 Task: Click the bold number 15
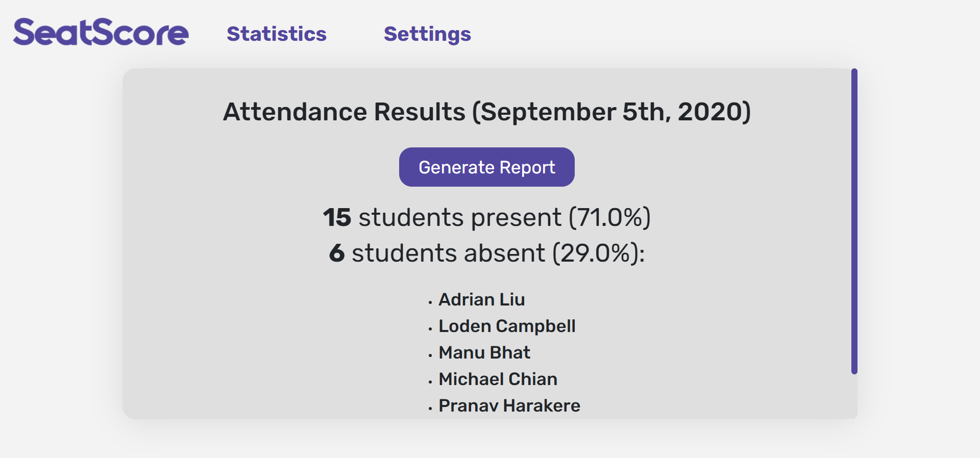[337, 218]
